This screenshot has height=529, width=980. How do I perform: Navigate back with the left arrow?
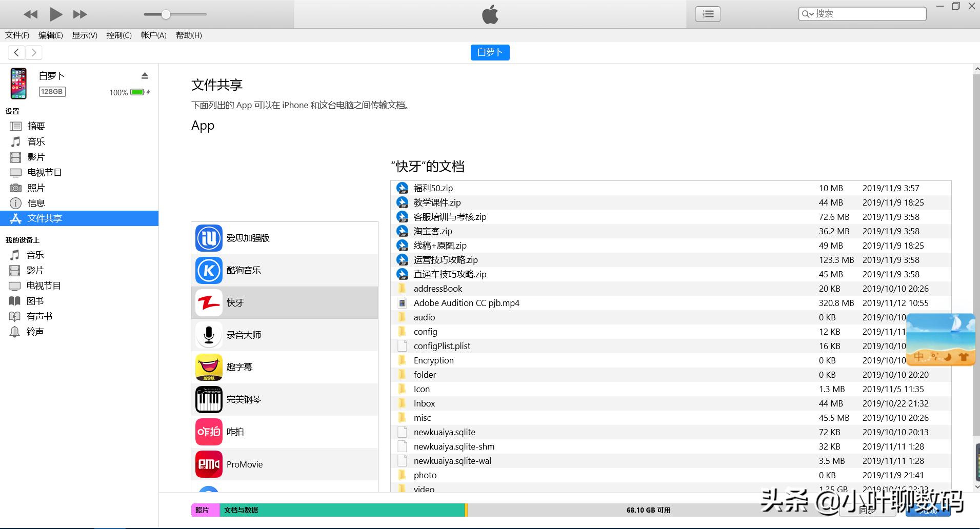coord(16,52)
